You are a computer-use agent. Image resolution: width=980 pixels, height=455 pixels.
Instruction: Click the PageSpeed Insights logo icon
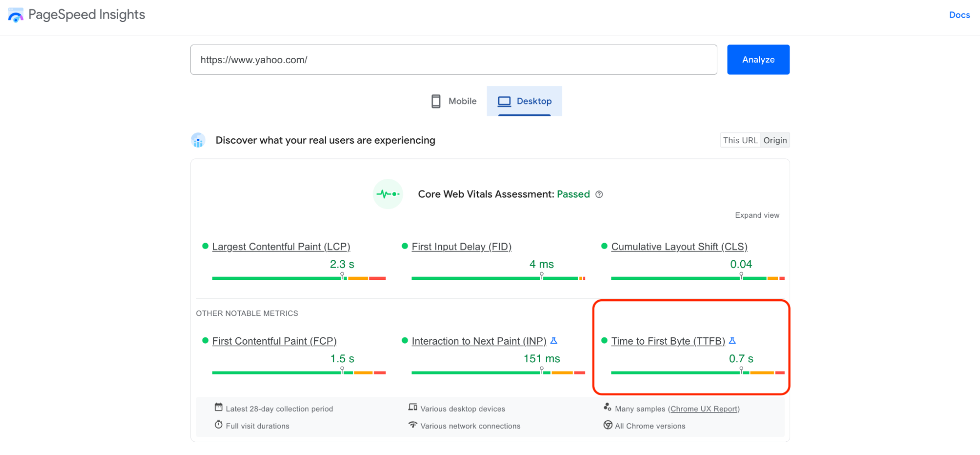(x=16, y=15)
